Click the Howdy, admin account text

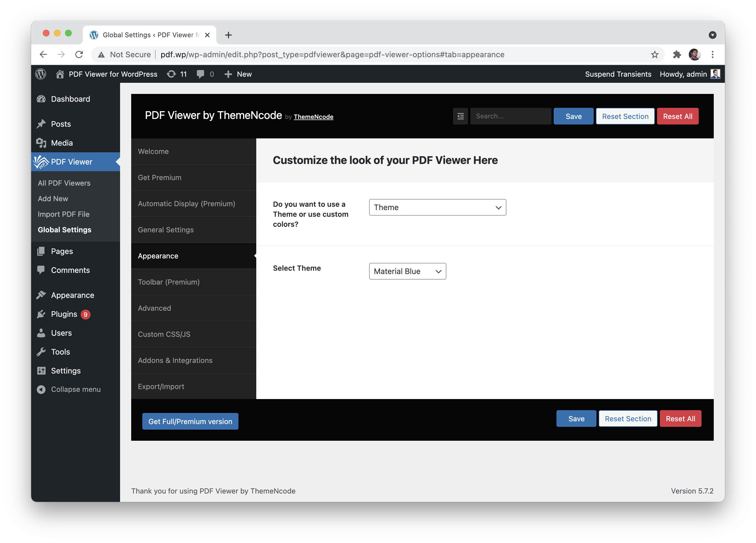[683, 74]
